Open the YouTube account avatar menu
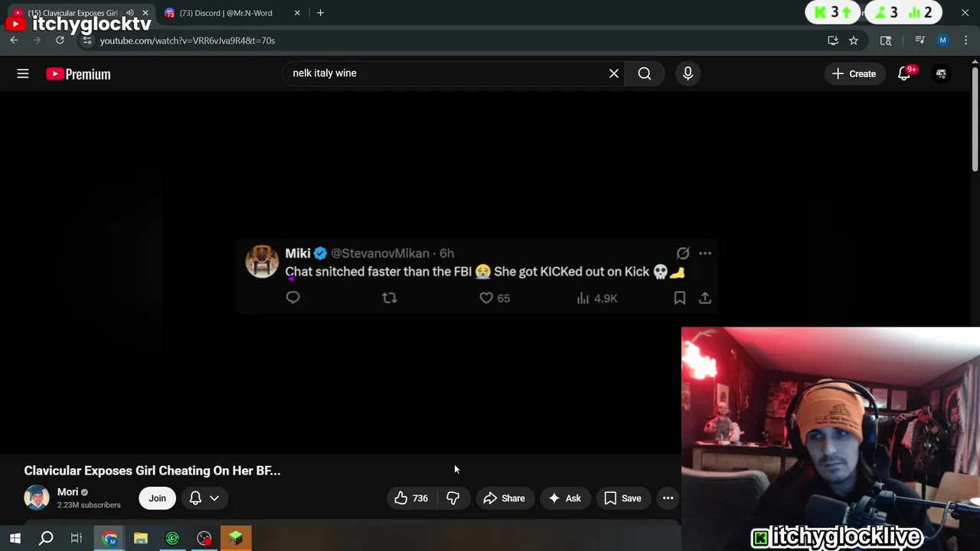The width and height of the screenshot is (980, 551). [x=941, y=73]
